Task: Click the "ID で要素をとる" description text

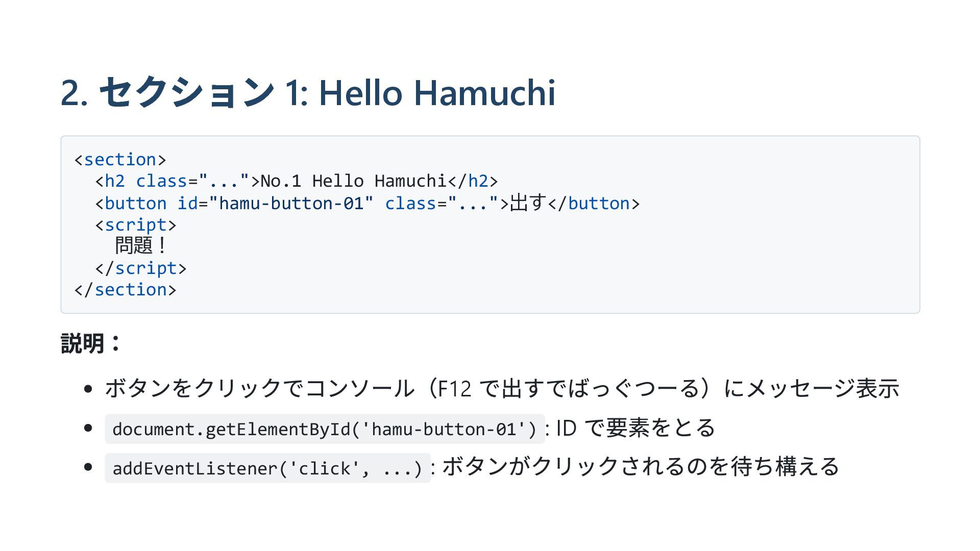Action: [635, 428]
